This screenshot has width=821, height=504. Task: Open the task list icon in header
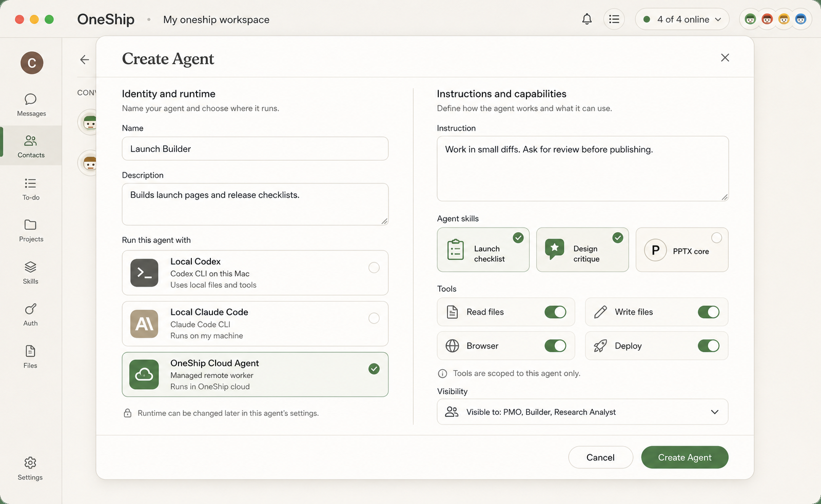click(x=614, y=19)
